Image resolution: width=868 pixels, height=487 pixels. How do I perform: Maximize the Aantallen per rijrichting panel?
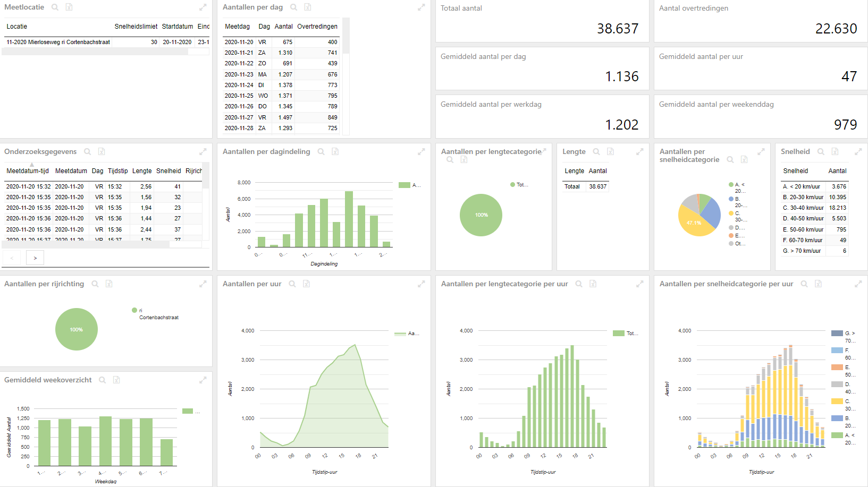[203, 284]
